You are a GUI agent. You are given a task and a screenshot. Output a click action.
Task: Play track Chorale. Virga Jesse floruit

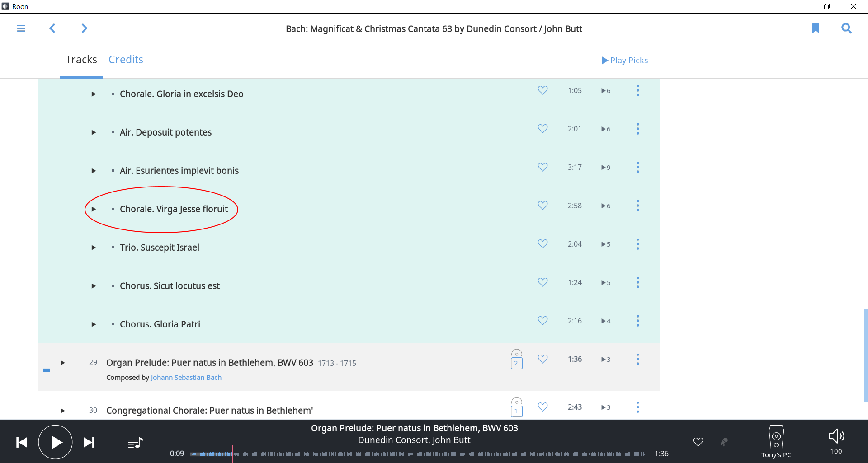click(94, 209)
